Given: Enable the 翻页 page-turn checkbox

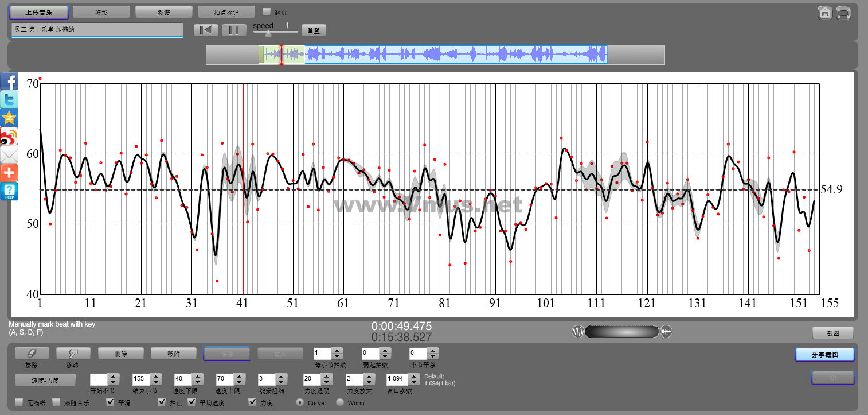Looking at the screenshot, I should click(x=266, y=11).
